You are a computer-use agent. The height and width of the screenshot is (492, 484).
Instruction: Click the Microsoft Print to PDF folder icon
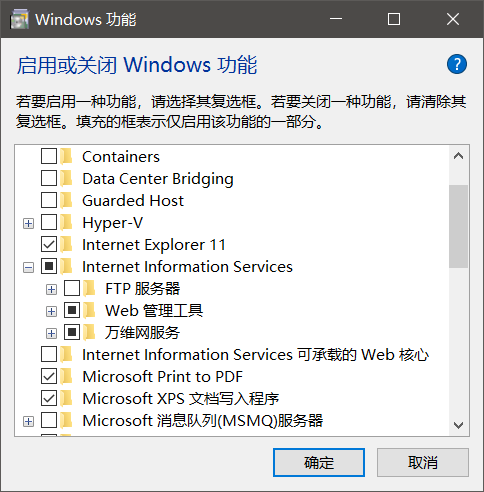tap(67, 376)
